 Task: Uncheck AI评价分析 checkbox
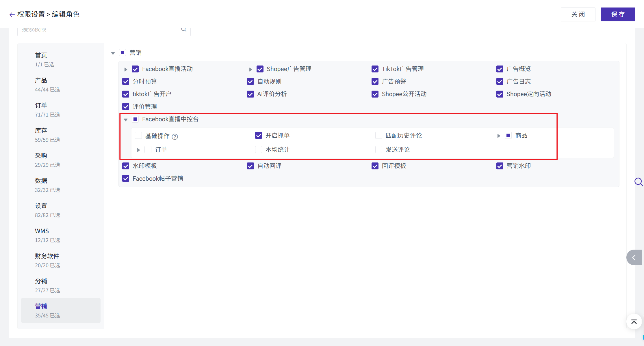250,94
